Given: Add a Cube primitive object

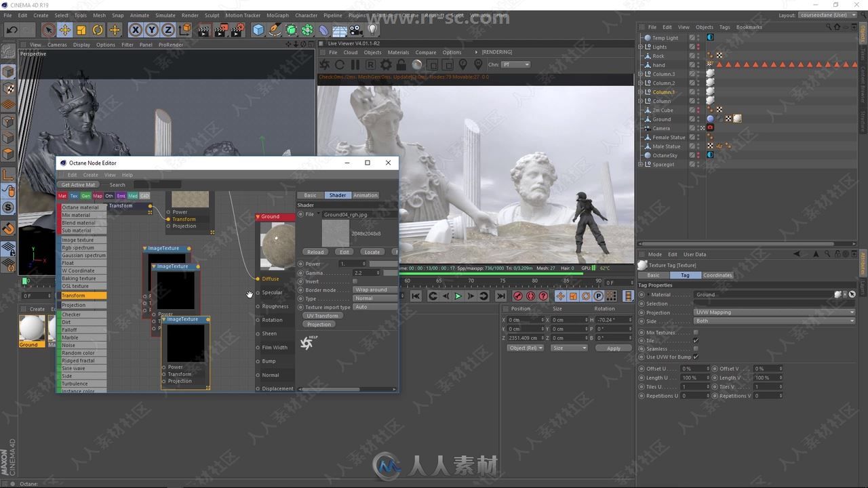Looking at the screenshot, I should coord(258,30).
